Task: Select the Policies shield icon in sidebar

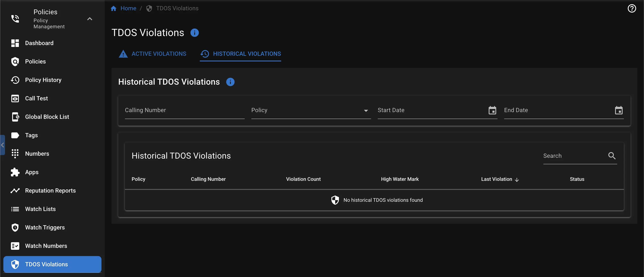Action: (x=15, y=61)
